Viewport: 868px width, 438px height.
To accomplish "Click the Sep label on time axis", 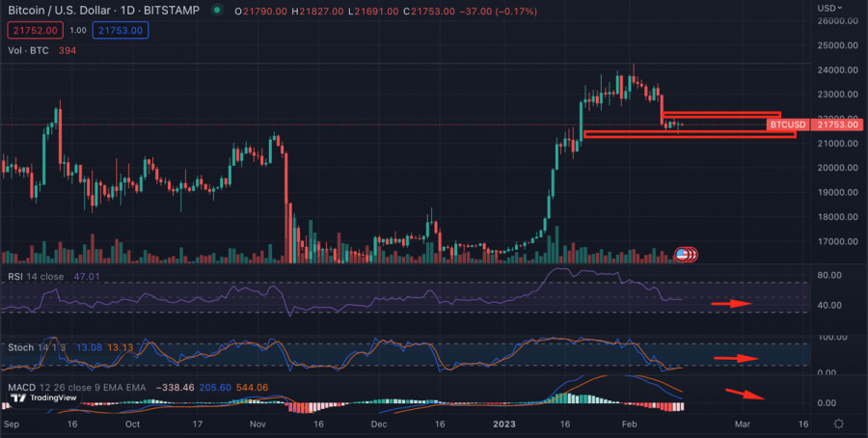I will coord(11,424).
